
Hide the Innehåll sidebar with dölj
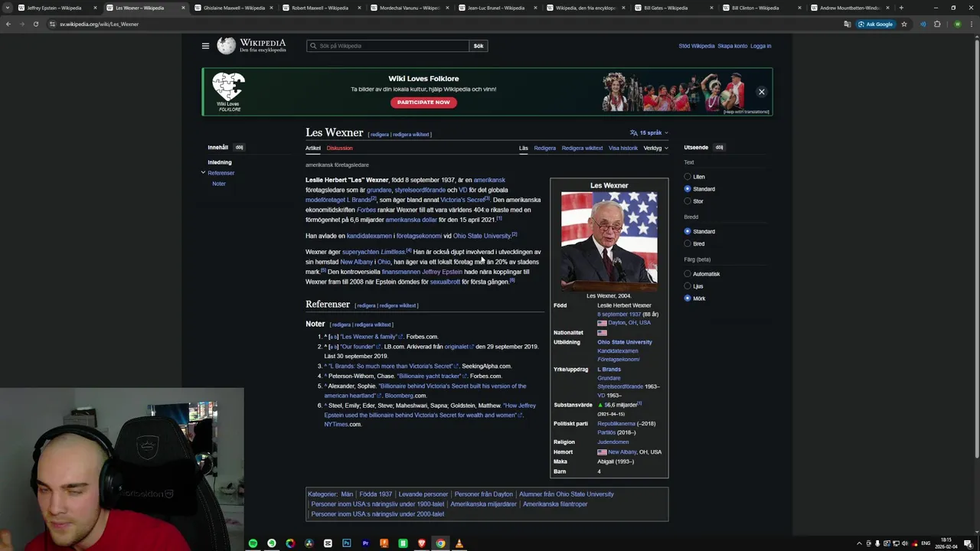click(239, 147)
